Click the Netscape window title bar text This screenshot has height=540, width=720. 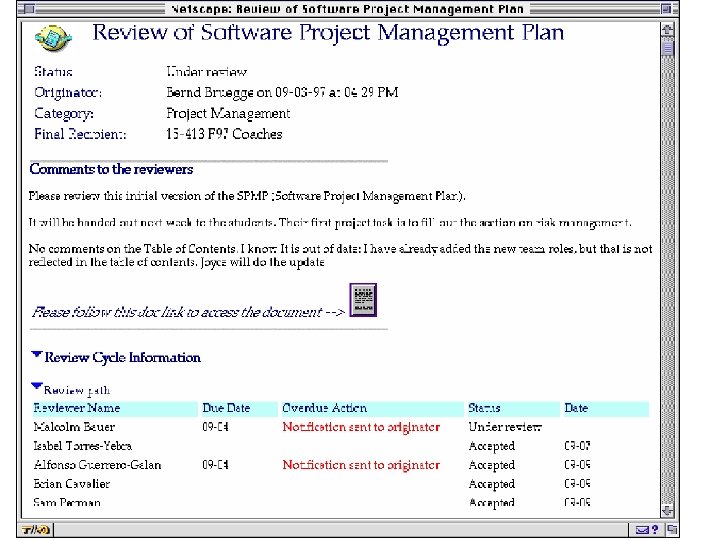[347, 9]
